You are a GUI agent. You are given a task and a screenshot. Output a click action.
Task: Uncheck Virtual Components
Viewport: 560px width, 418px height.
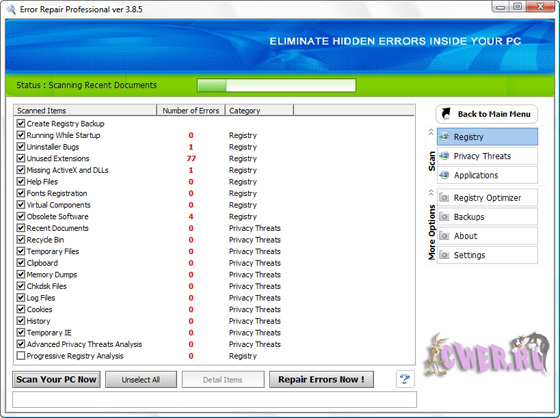pos(21,205)
